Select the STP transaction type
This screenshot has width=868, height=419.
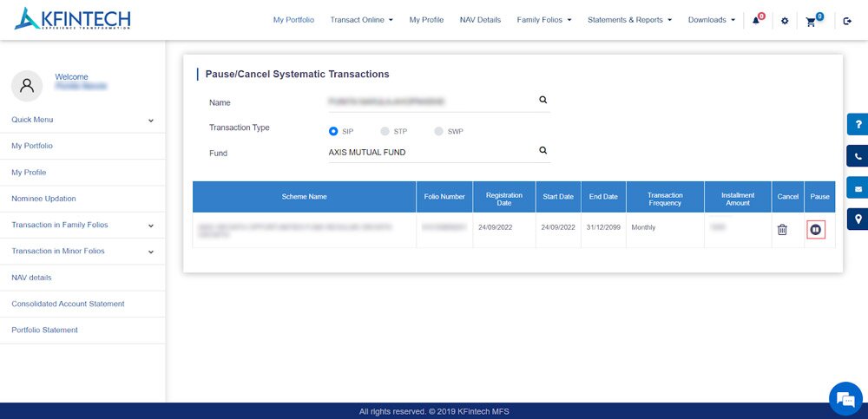tap(385, 131)
